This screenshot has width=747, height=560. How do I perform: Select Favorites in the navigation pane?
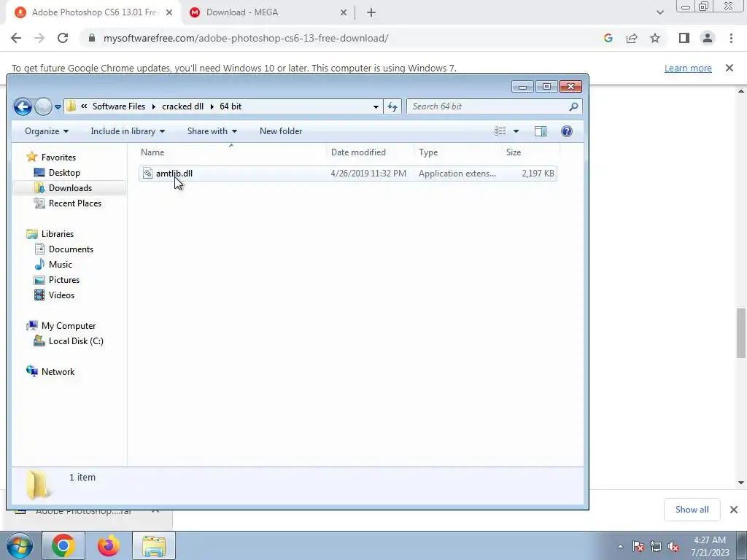point(58,157)
